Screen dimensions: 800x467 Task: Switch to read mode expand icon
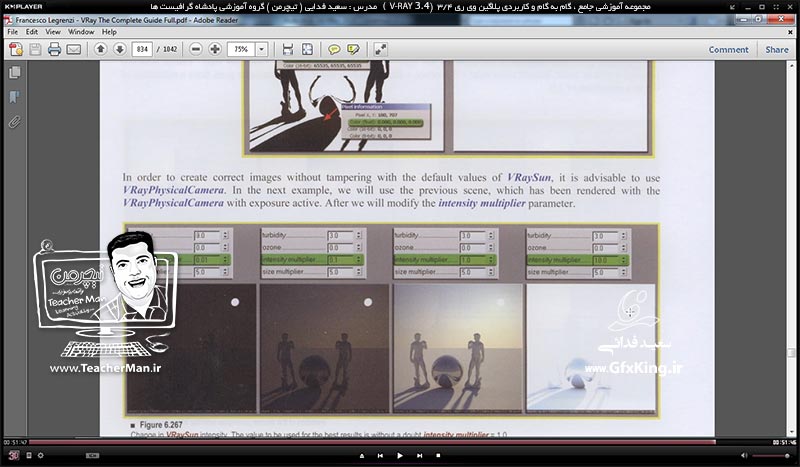[x=381, y=50]
